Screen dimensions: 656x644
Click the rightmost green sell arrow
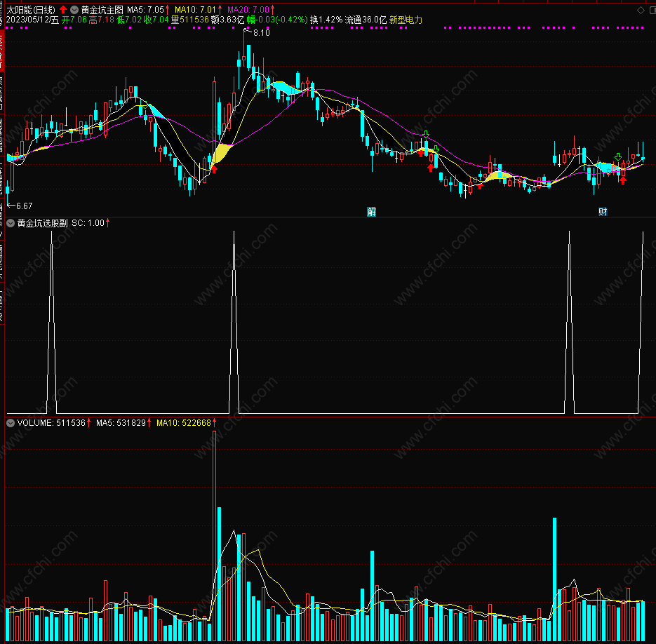(618, 157)
